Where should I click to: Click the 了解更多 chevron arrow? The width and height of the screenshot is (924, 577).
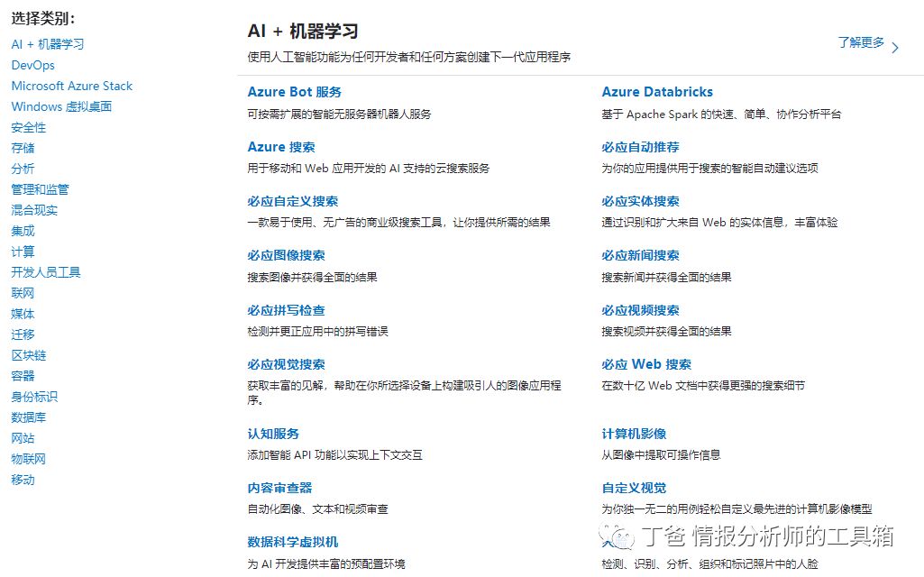click(x=895, y=48)
